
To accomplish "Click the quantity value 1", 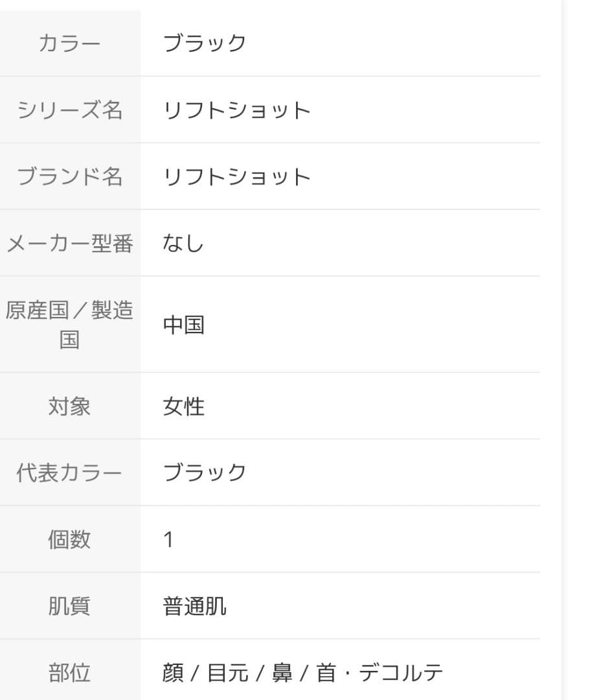I will point(168,540).
